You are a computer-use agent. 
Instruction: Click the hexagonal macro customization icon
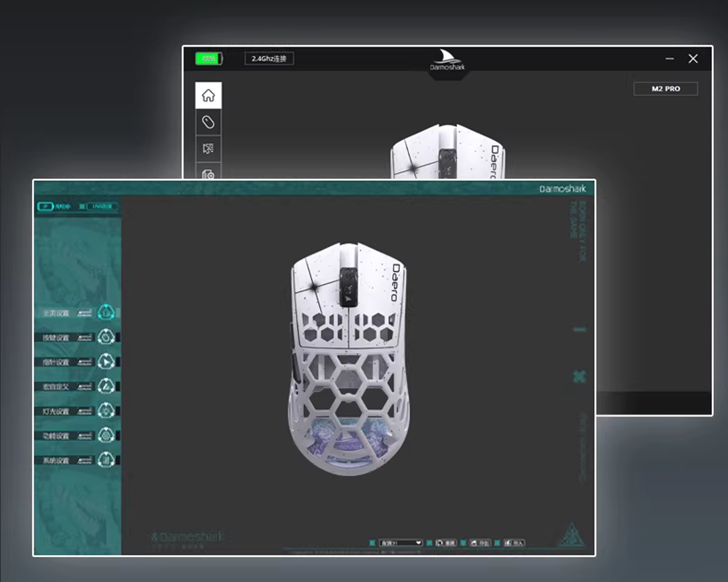[x=106, y=387]
